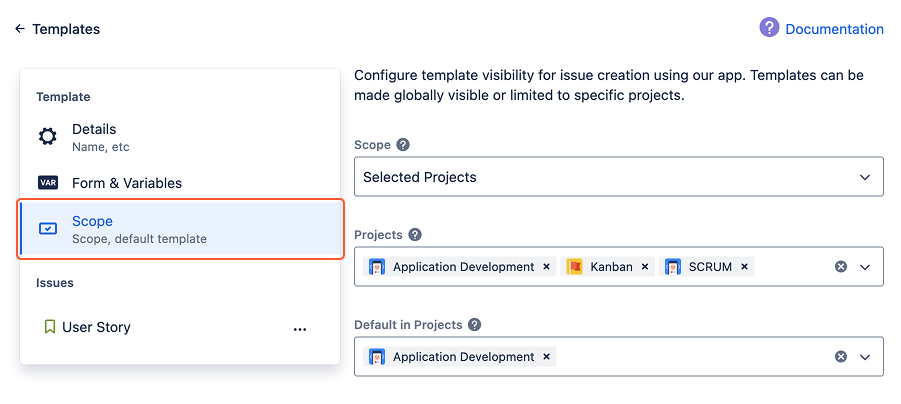The image size is (901, 404).
Task: Open the Documentation link
Action: (834, 29)
